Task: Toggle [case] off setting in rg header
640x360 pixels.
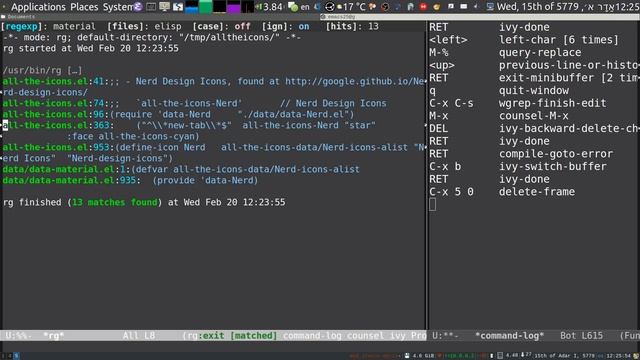Action: pyautogui.click(x=221, y=27)
